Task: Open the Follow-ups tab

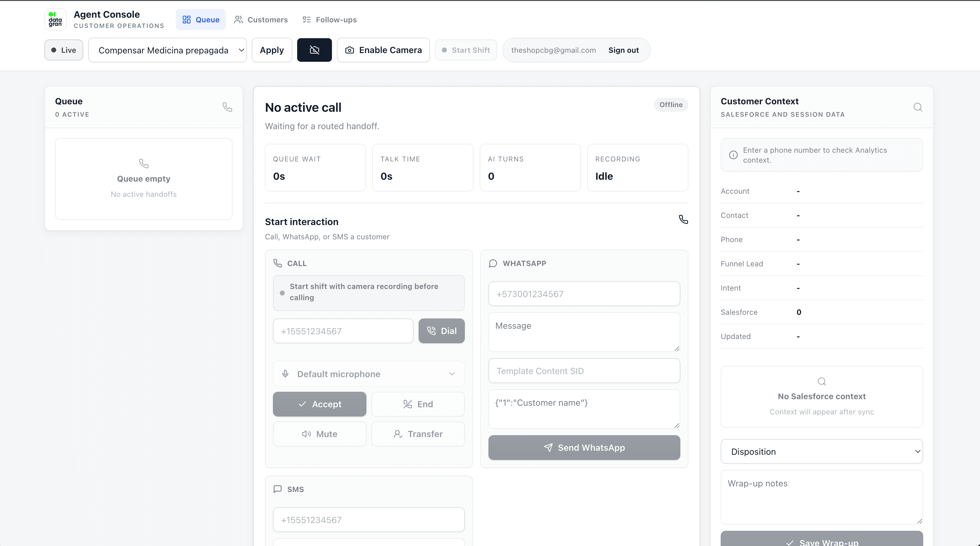Action: 329,19
